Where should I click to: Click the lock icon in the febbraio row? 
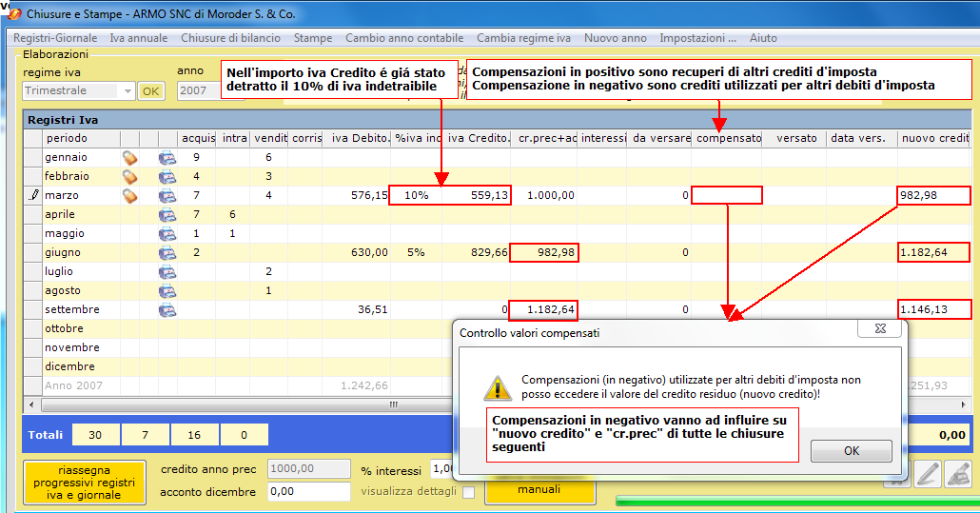point(130,176)
